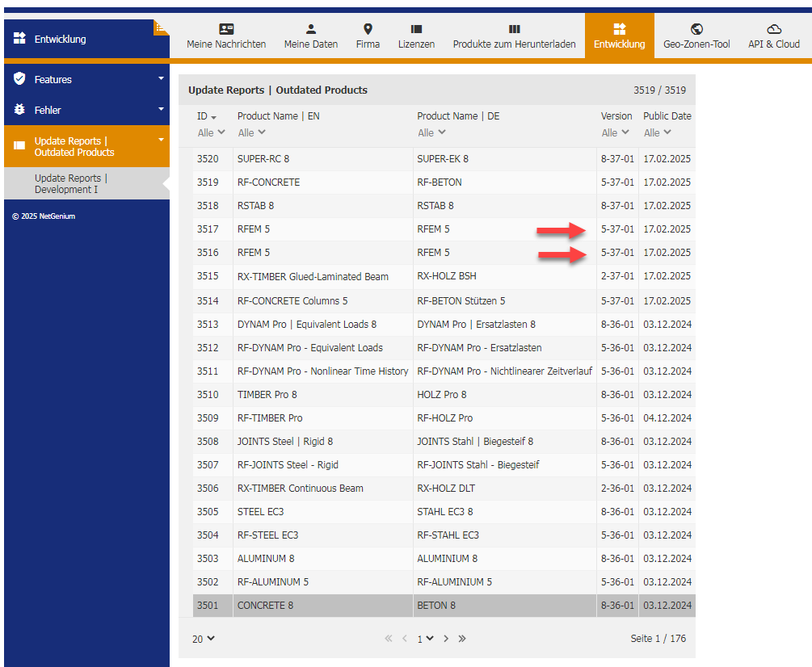Click the Meine Nachrichten card icon
812x667 pixels.
tap(226, 29)
